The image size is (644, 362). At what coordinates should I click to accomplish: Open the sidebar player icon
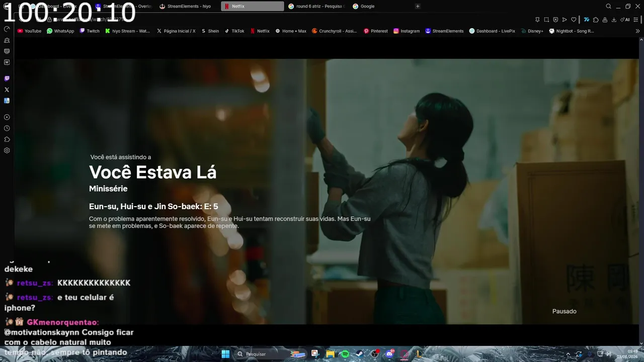click(x=7, y=117)
